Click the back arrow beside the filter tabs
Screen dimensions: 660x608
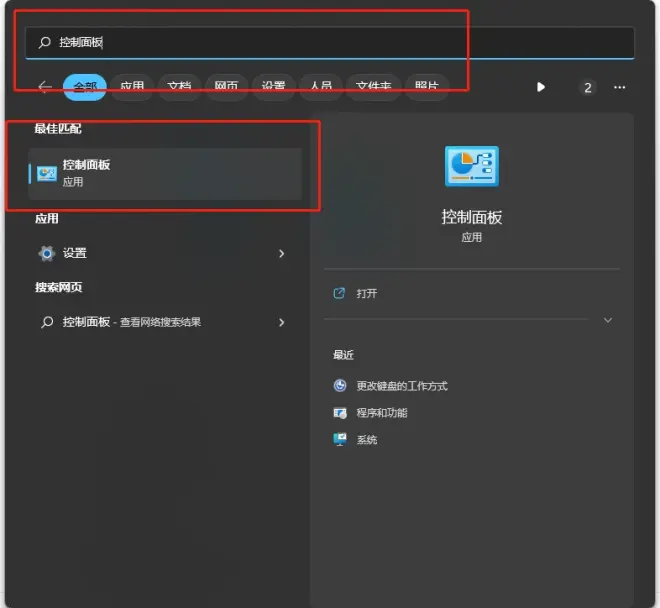click(44, 87)
